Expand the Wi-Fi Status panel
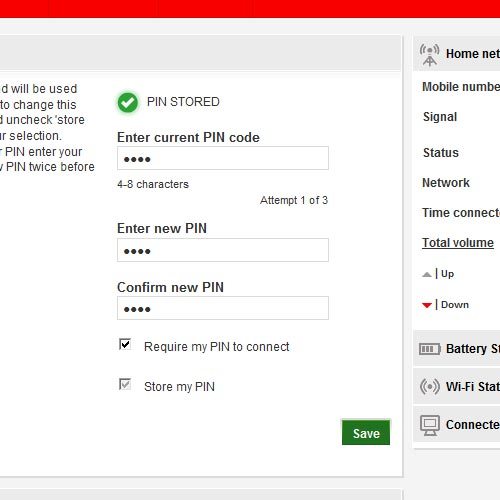 pos(457,387)
